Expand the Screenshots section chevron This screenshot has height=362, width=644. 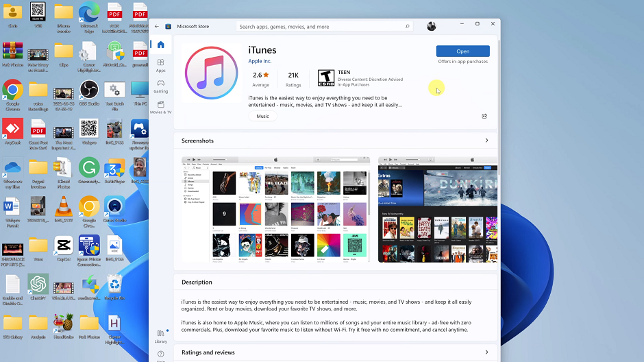tap(486, 141)
